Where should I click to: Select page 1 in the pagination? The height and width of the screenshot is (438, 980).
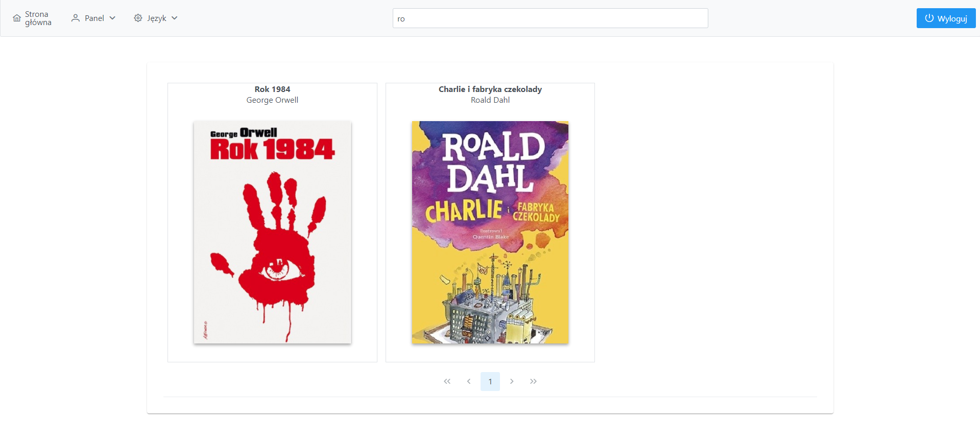[490, 381]
